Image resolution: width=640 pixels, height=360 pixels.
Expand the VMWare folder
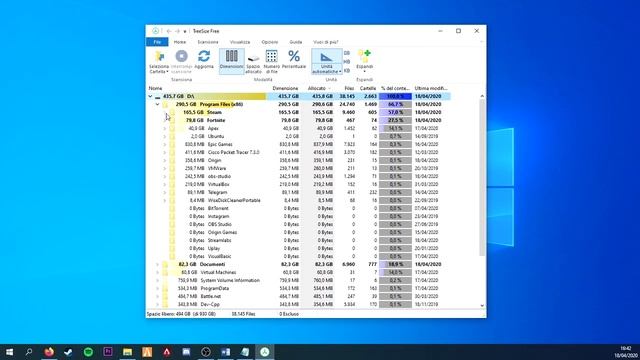[x=165, y=169]
